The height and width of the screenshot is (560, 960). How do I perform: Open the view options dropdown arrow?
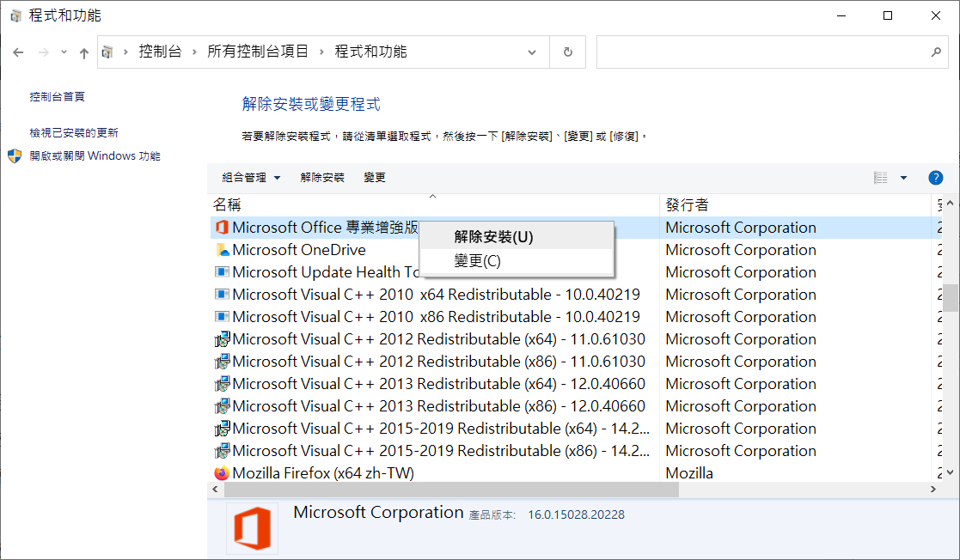point(903,178)
